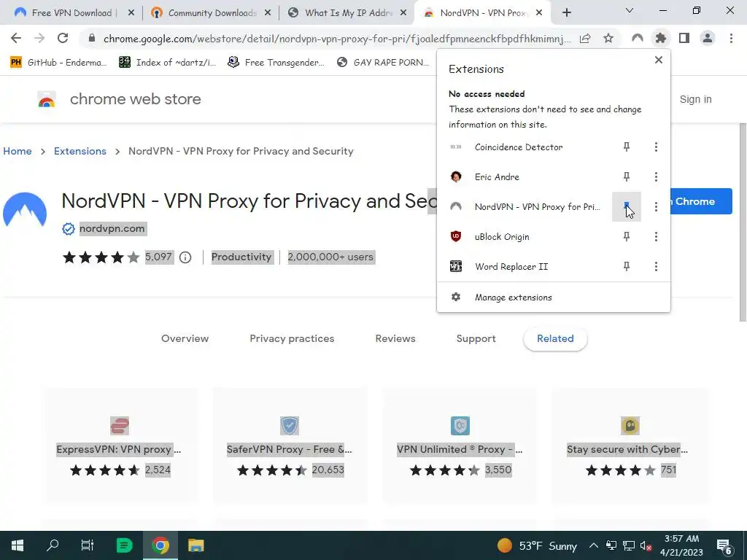
Task: Open more options for uBlock Origin
Action: tap(656, 237)
